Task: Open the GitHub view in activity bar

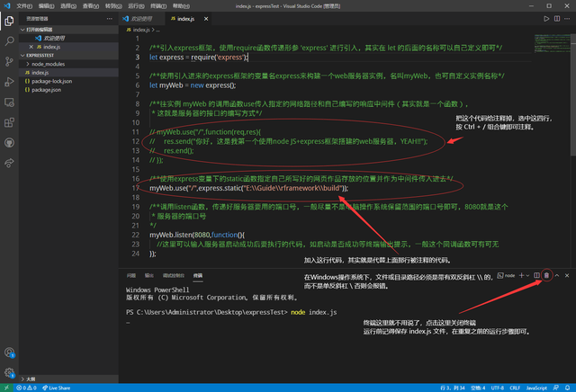Action: tap(9, 142)
